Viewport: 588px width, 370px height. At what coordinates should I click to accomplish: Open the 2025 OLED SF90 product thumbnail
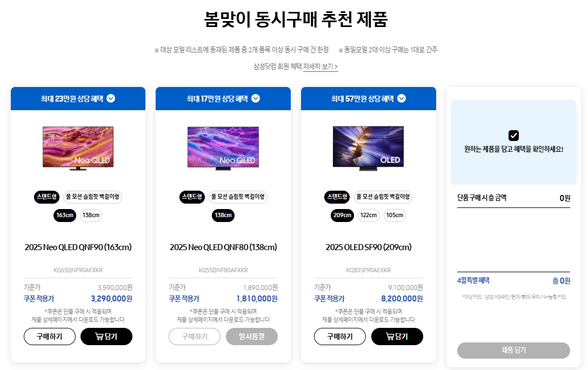(368, 149)
